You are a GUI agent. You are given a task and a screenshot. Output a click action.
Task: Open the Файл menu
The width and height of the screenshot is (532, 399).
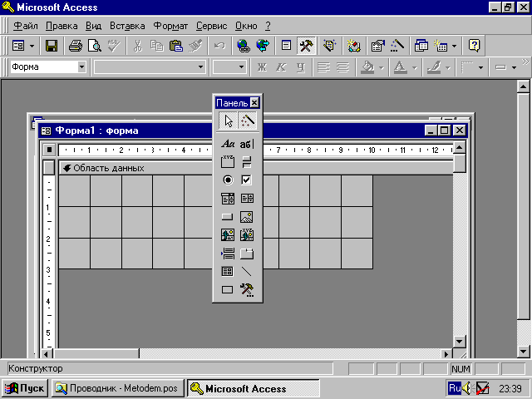pos(26,26)
